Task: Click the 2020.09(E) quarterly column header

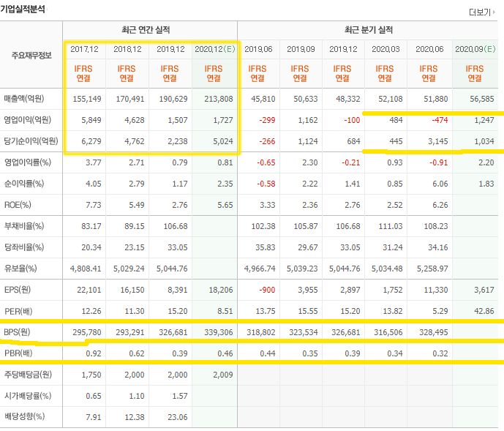Action: (x=475, y=49)
